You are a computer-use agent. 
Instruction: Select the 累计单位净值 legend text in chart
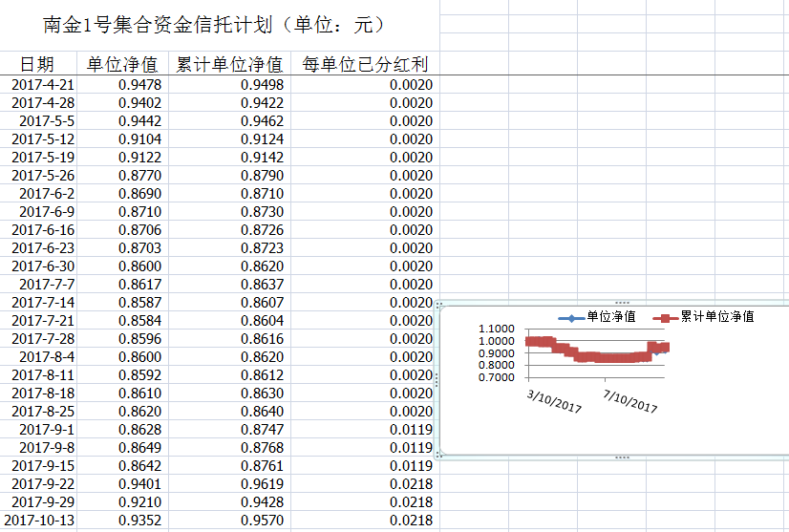[x=716, y=317]
